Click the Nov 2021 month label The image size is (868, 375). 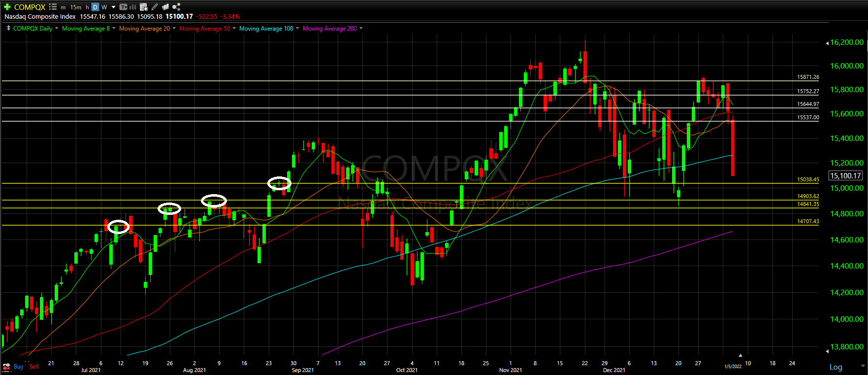pos(511,370)
